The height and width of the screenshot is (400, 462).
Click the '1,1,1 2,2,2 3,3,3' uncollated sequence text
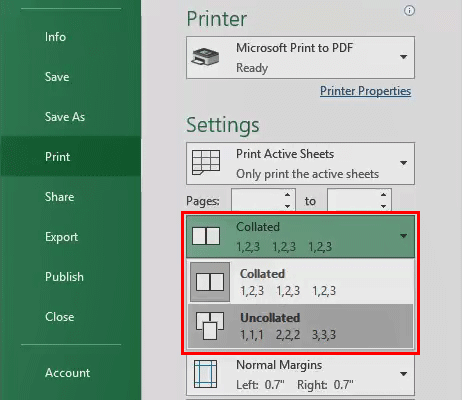(288, 335)
